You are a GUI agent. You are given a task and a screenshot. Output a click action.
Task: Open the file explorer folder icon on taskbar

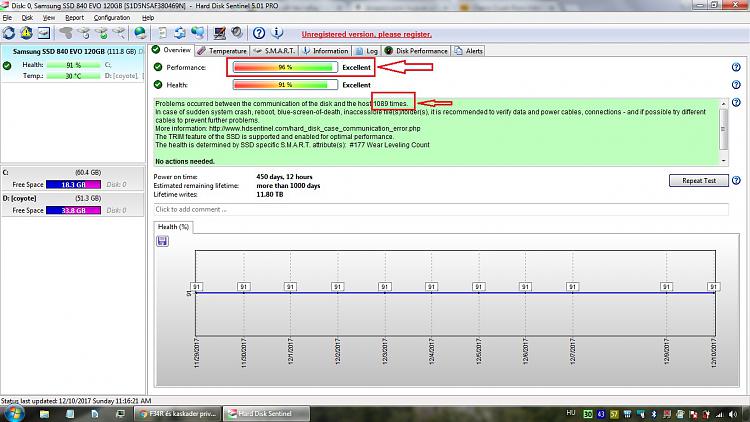pos(44,414)
